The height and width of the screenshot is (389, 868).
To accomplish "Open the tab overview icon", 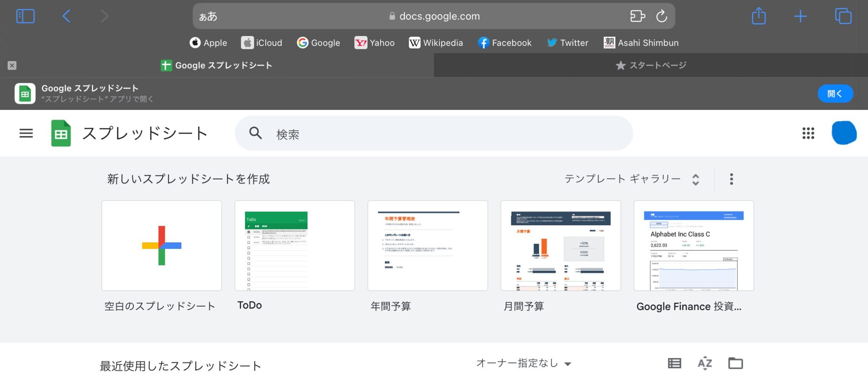I will tap(843, 16).
